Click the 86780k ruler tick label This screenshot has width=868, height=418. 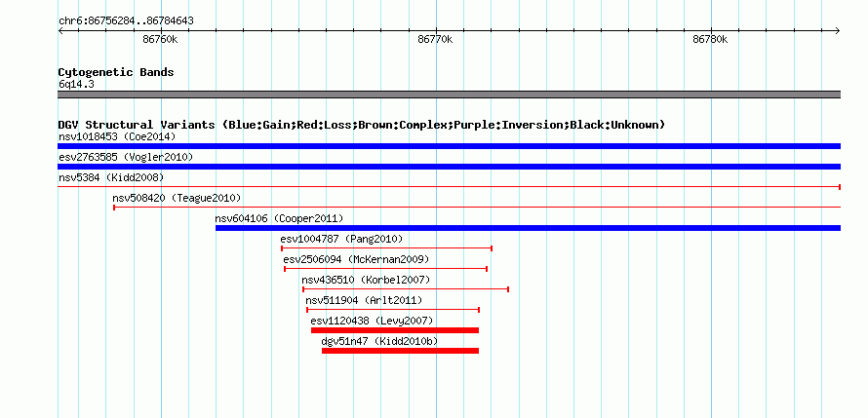tap(710, 39)
